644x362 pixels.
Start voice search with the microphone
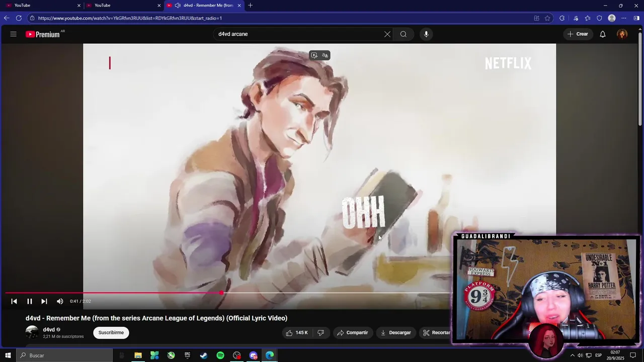pyautogui.click(x=426, y=34)
